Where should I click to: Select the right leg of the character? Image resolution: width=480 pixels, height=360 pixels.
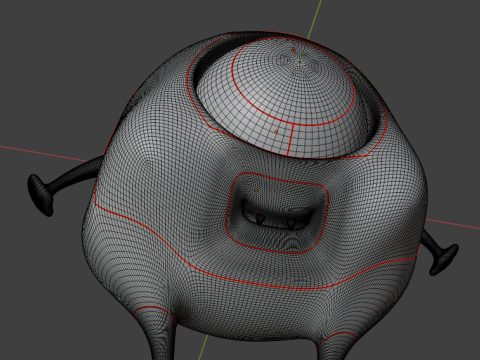point(337,347)
